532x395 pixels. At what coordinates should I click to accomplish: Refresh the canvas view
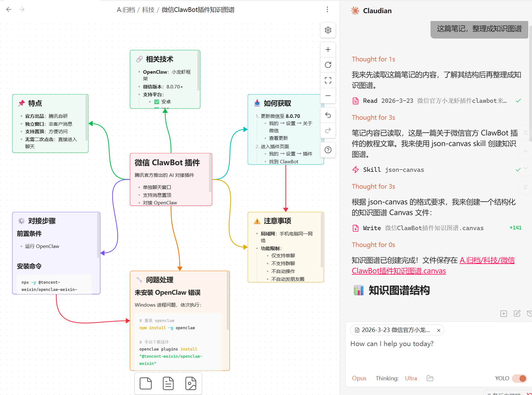(328, 65)
